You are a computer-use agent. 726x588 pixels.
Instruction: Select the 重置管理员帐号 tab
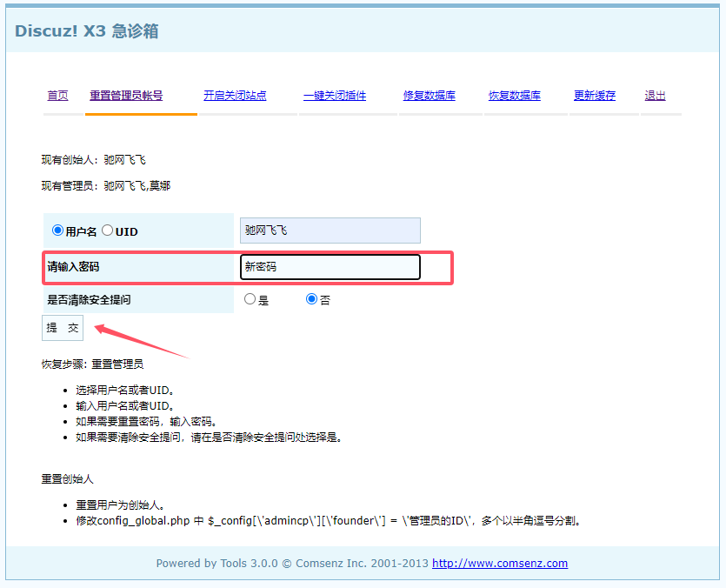(x=126, y=96)
